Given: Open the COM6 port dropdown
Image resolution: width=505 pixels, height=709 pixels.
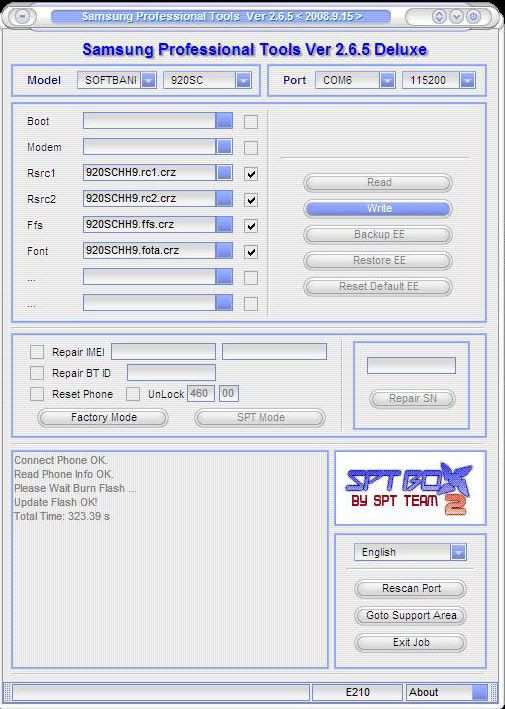Looking at the screenshot, I should tap(387, 80).
